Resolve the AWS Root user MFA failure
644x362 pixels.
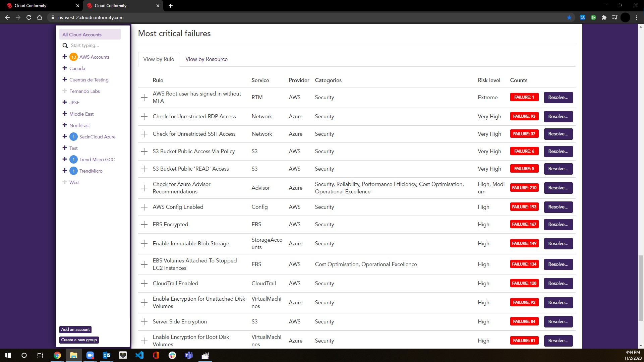(x=558, y=98)
